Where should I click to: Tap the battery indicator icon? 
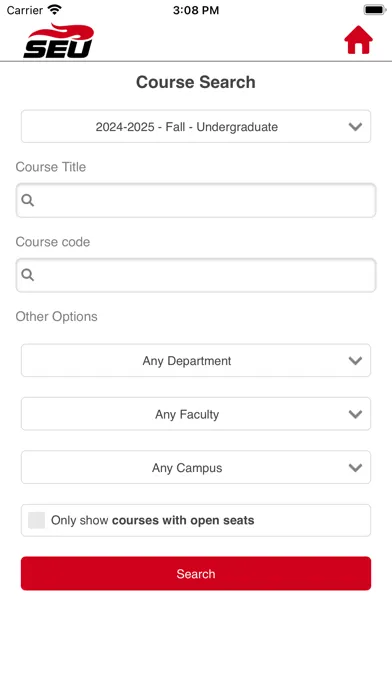(x=375, y=9)
